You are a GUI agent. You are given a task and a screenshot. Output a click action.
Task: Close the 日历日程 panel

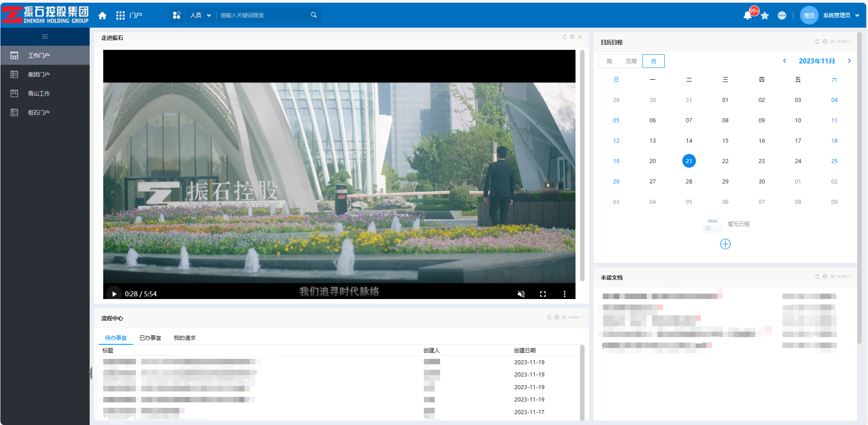[x=832, y=42]
